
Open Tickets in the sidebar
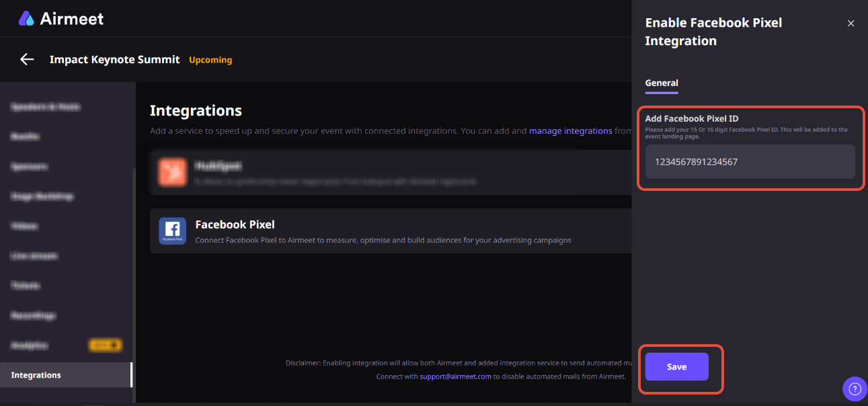click(x=26, y=286)
